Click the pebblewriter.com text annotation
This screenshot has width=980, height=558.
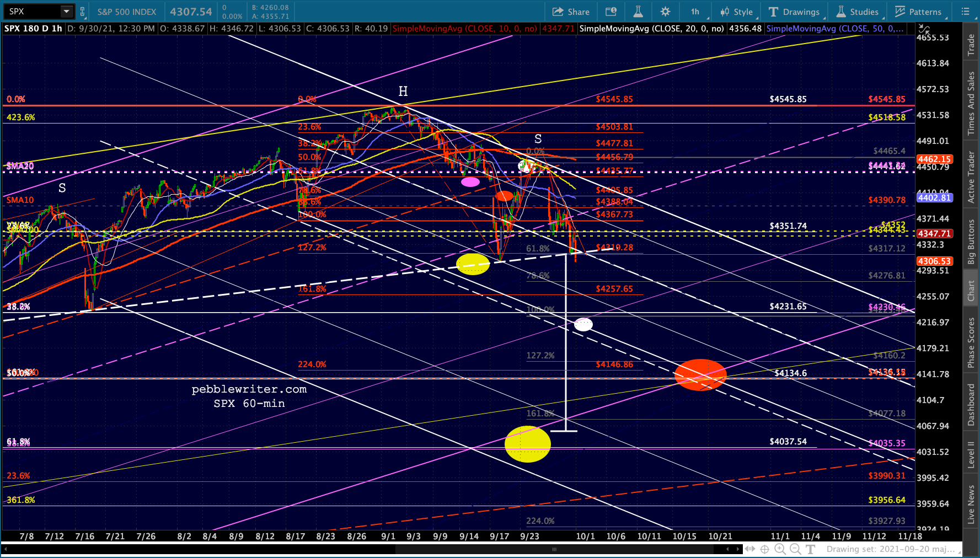(249, 389)
